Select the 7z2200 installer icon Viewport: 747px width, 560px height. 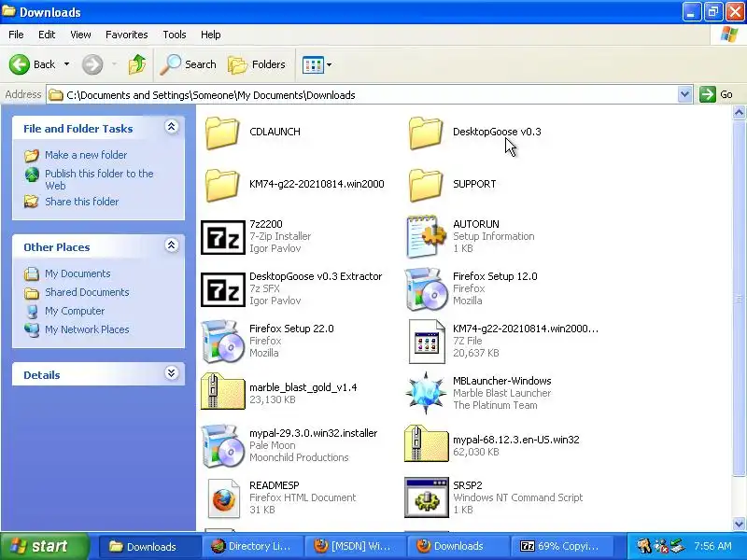[x=223, y=237]
